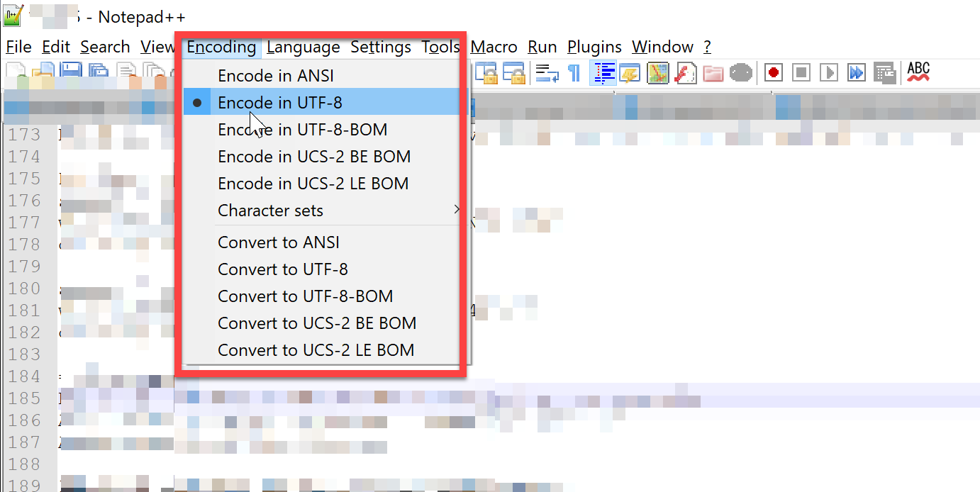Open the Macro menu
The width and height of the screenshot is (980, 492).
tap(494, 47)
